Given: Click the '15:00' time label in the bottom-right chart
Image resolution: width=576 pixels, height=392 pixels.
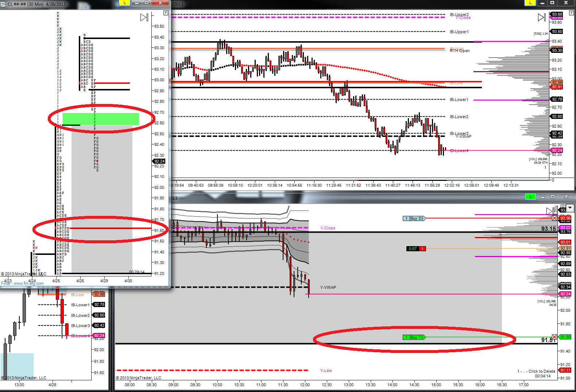Looking at the screenshot, I should pos(436,385).
